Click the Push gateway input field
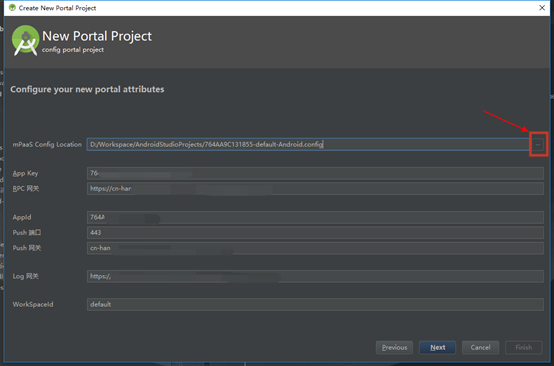Screen dimensions: 554x366 (315, 248)
